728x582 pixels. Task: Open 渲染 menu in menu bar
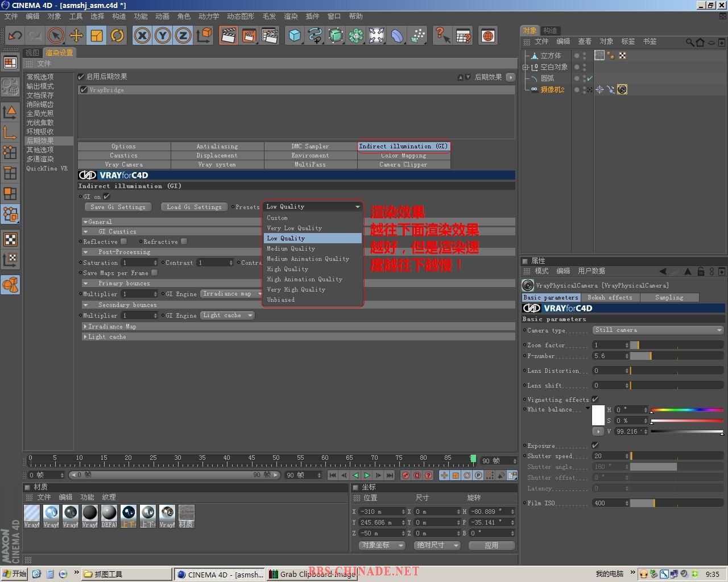(291, 16)
